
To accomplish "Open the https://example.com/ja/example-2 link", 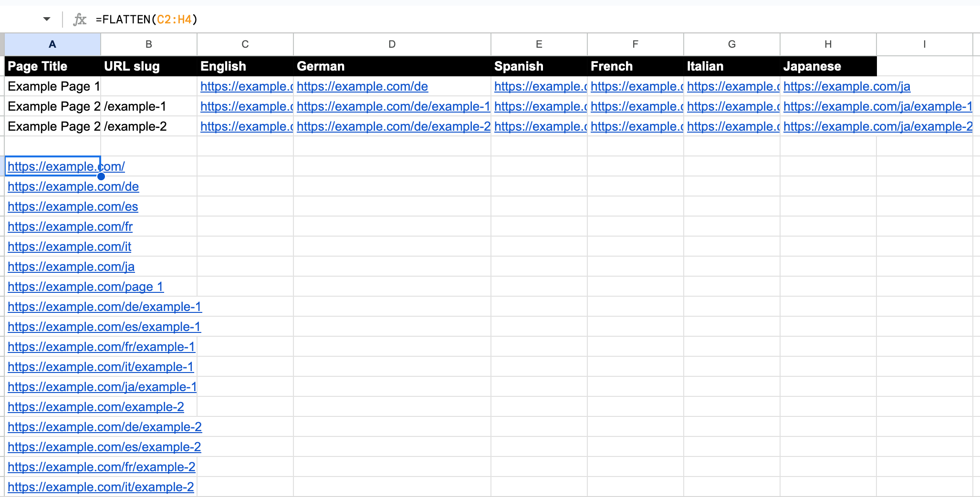I will (877, 126).
